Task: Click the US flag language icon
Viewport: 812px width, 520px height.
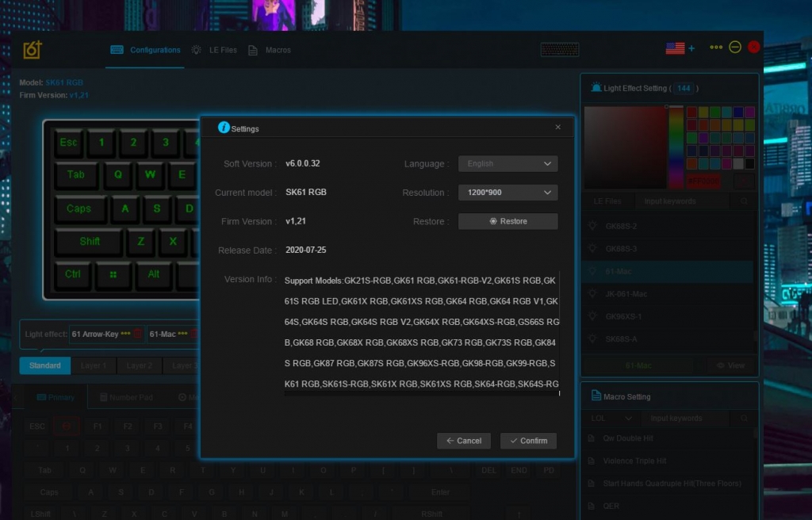Action: tap(675, 48)
